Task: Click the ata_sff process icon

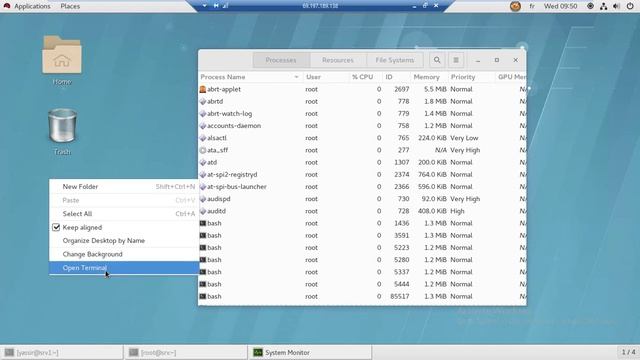Action: click(202, 150)
